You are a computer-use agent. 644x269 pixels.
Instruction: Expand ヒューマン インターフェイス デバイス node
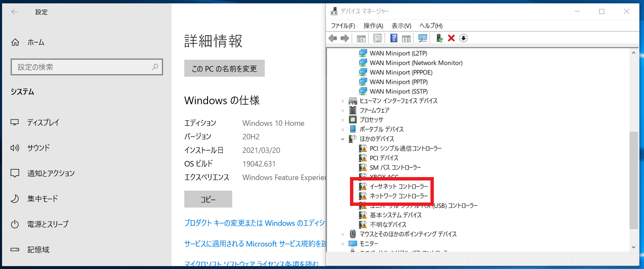click(343, 101)
